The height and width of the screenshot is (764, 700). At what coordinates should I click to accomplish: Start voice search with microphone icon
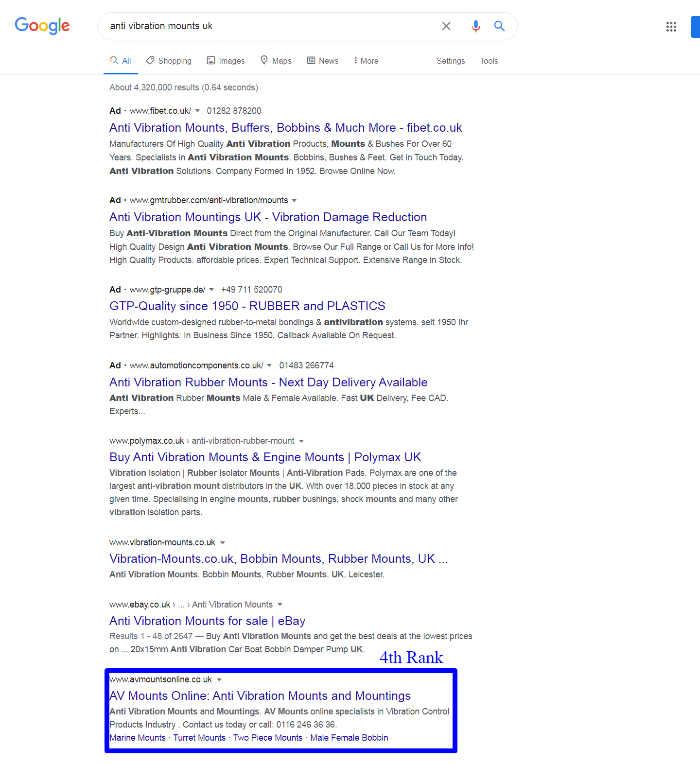pos(476,26)
